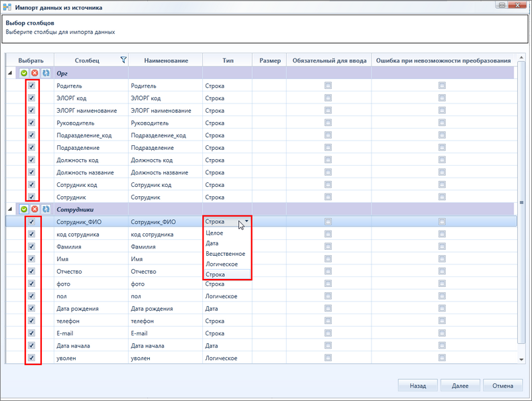Viewport: 532px width, 401px height.
Task: Click the Назад button
Action: 418,385
